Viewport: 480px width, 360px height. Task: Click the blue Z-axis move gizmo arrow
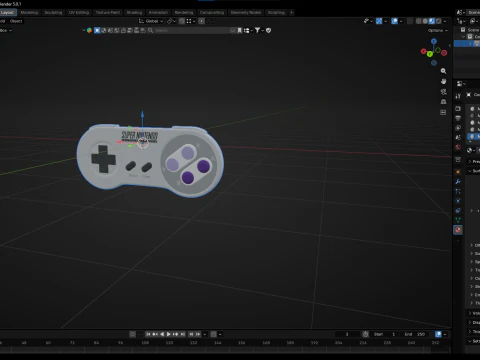(x=142, y=115)
